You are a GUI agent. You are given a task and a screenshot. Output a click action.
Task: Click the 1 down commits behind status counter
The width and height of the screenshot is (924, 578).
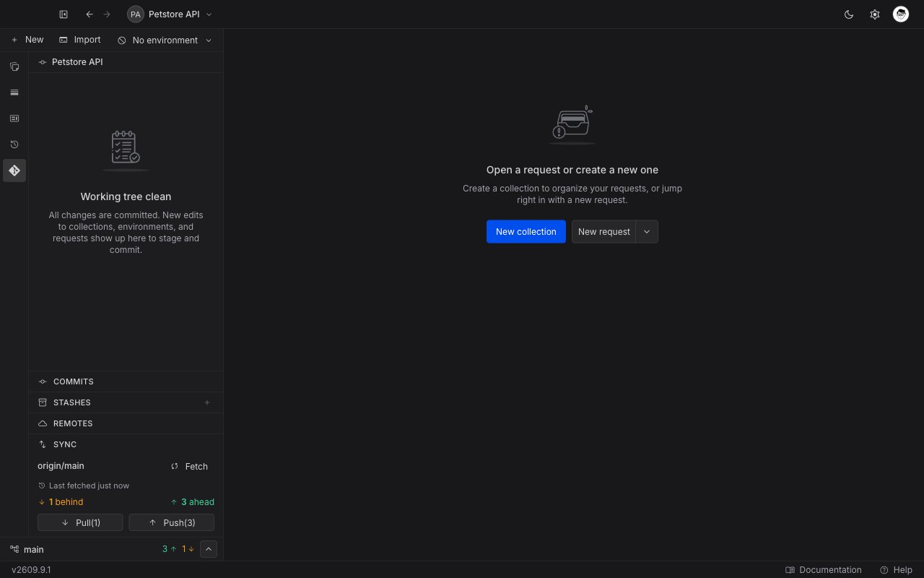point(188,549)
